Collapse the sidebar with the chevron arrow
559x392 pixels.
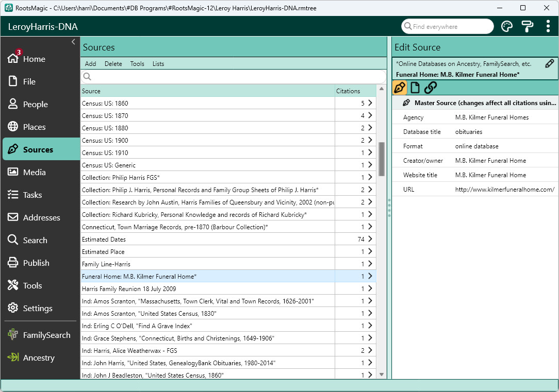[73, 42]
